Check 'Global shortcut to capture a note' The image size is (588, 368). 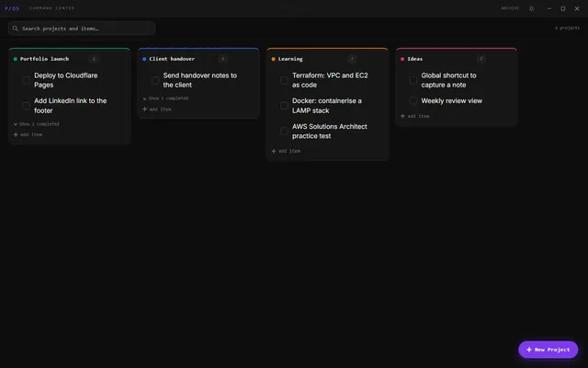pos(413,80)
